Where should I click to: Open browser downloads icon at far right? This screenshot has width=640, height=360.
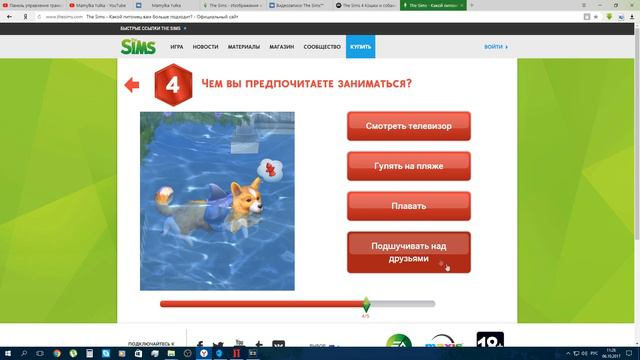pos(632,17)
